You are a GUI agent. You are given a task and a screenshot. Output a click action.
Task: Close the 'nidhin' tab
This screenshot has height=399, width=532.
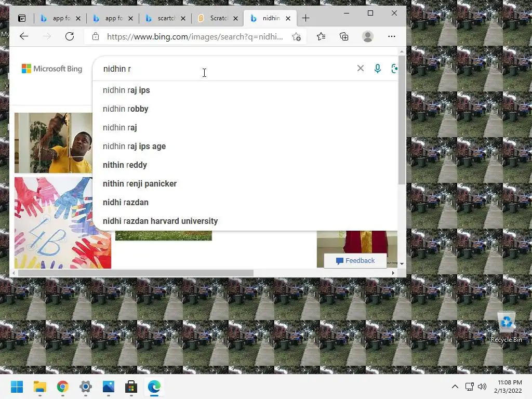coord(288,18)
